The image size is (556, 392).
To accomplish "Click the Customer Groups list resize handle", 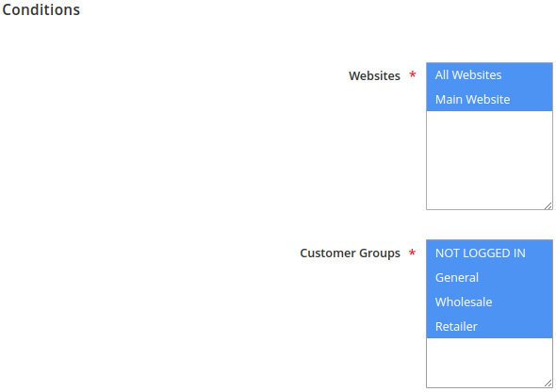I will pyautogui.click(x=548, y=384).
